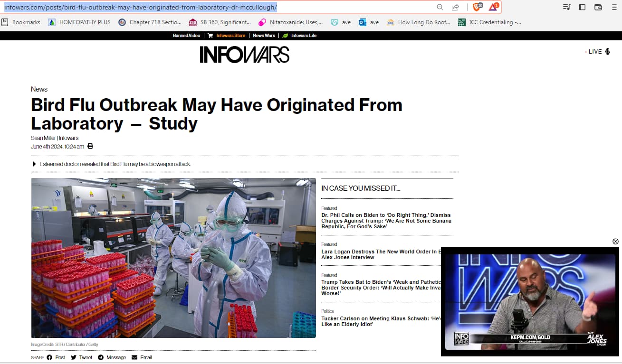This screenshot has height=364, width=622.
Task: Click the green leaf icon beside Infowars Life
Action: 285,36
